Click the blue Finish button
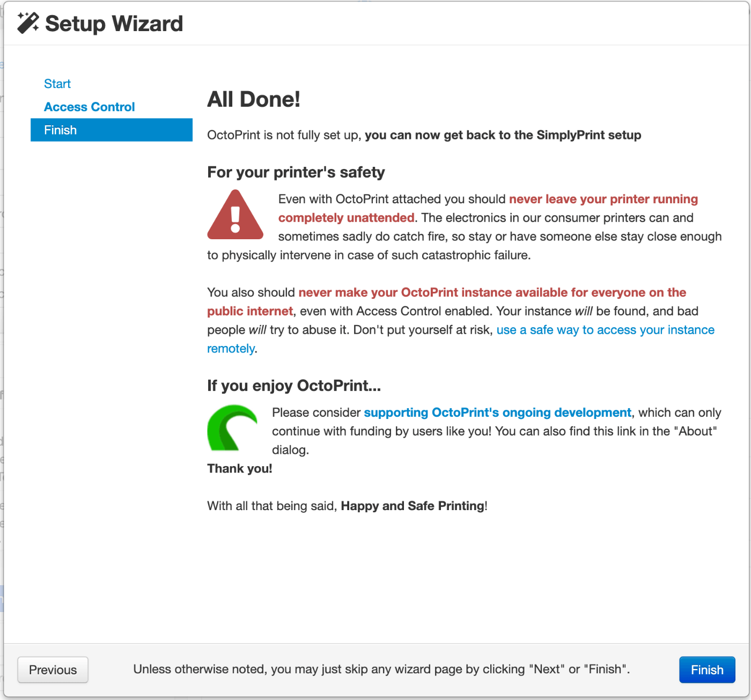Viewport: 751px width, 700px height. [x=707, y=669]
